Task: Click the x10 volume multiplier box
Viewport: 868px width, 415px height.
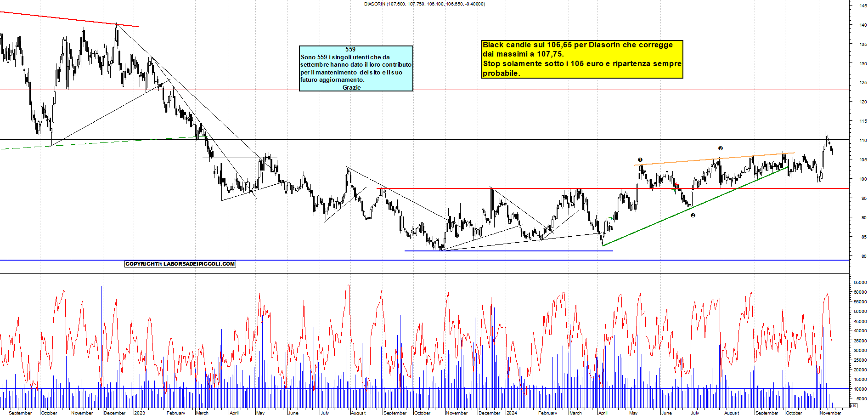Action: tap(853, 405)
